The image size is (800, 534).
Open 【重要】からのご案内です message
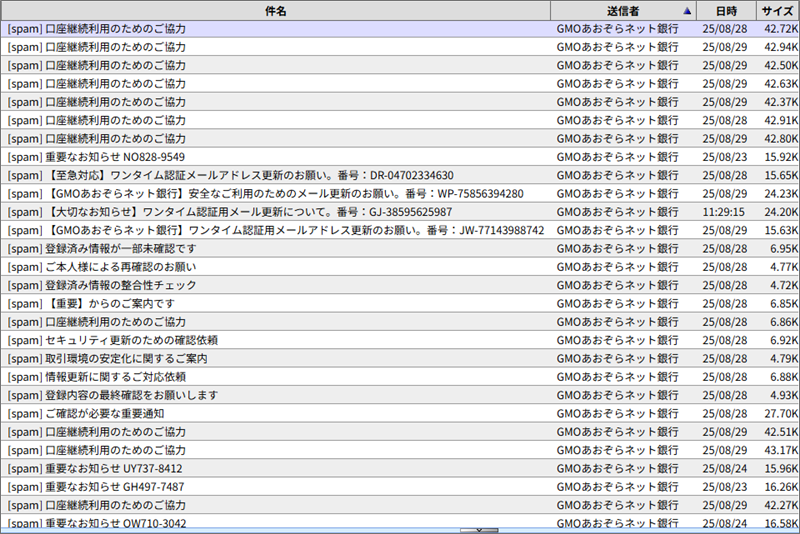coord(400,304)
